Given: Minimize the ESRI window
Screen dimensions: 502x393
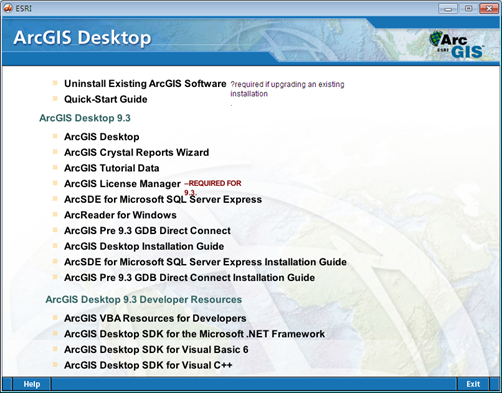Looking at the screenshot, I should pos(448,8).
